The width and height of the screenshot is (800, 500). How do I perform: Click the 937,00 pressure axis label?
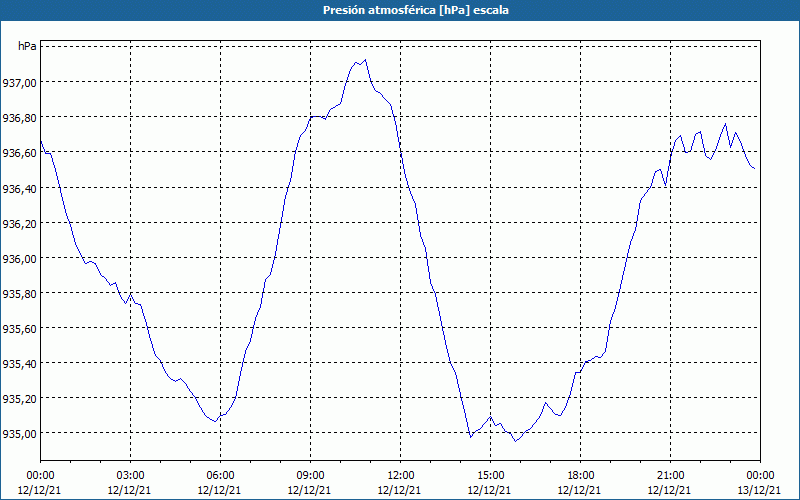[x=20, y=82]
